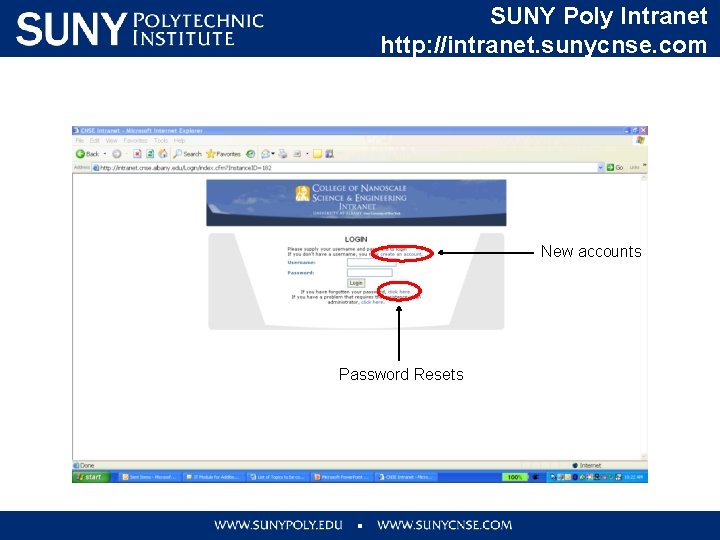Click the administrator help 'click here' link
The height and width of the screenshot is (540, 720).
(372, 302)
